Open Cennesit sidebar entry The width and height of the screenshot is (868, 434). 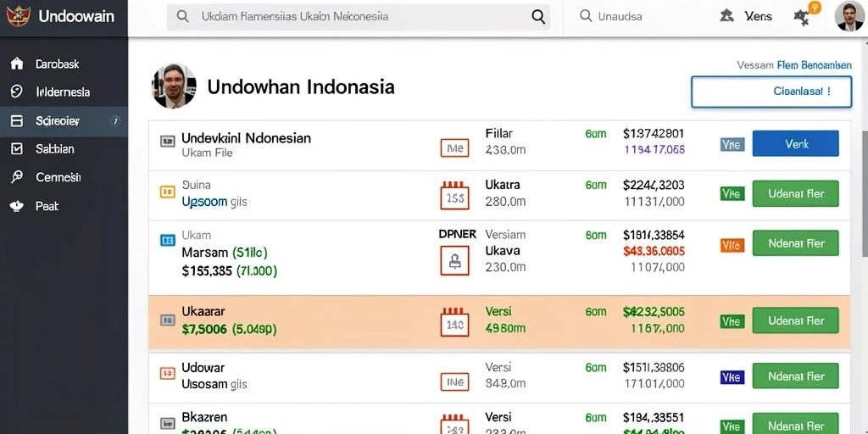click(58, 177)
